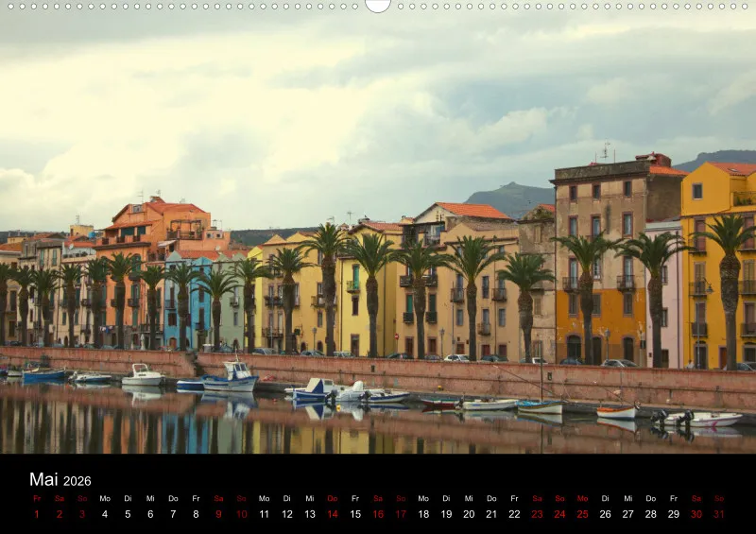Image resolution: width=756 pixels, height=534 pixels.
Task: Select date 15 in calendar row
Action: [355, 514]
